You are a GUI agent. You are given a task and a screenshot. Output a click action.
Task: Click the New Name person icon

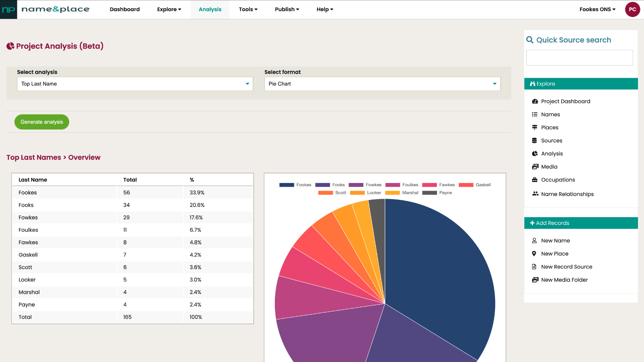click(x=534, y=241)
